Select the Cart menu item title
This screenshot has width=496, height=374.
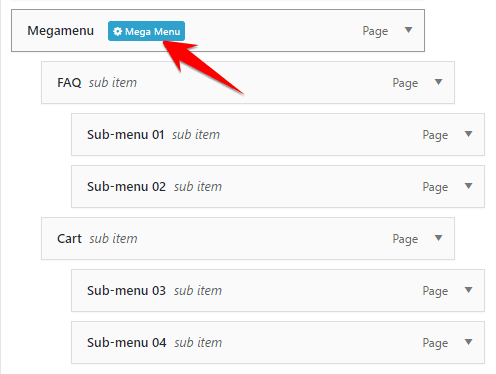tap(69, 239)
